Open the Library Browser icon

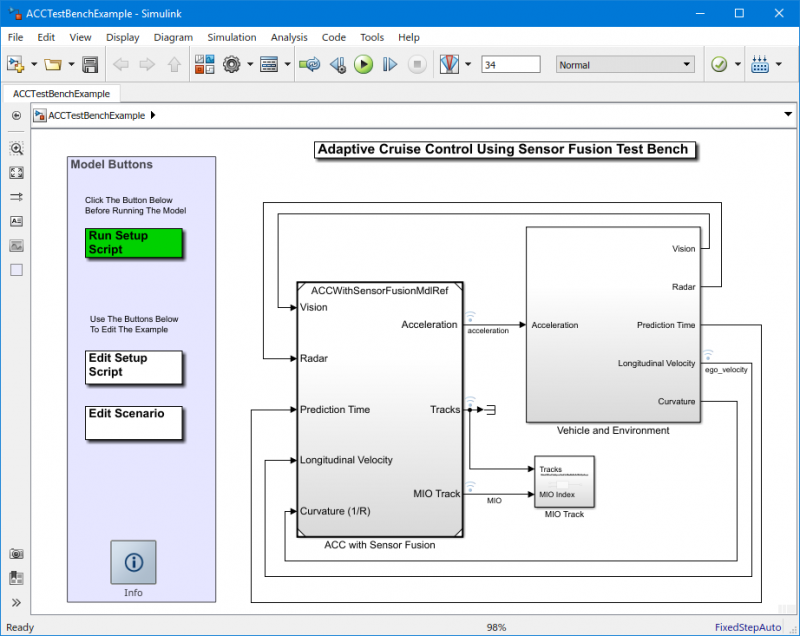pyautogui.click(x=204, y=65)
